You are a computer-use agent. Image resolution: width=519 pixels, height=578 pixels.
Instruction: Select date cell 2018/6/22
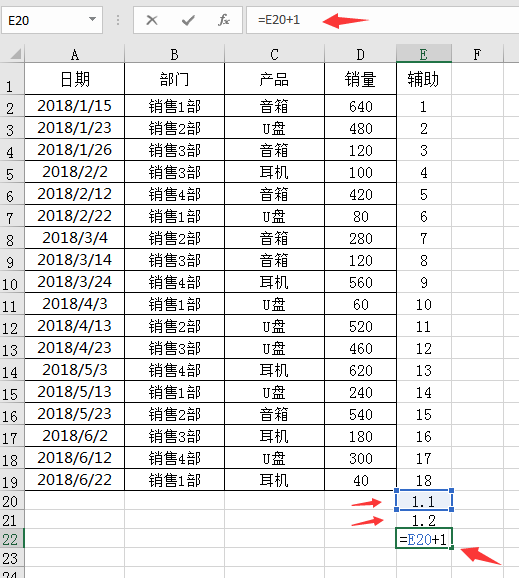point(74,480)
